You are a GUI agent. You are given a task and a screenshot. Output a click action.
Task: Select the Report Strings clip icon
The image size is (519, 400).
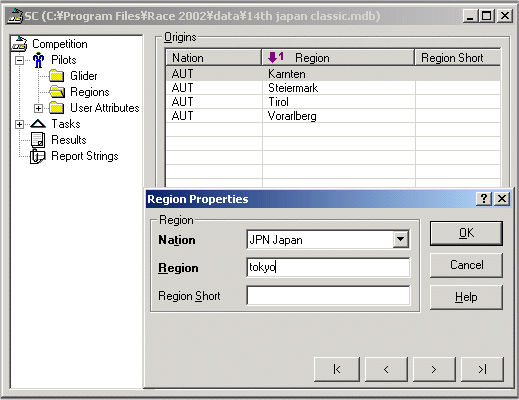point(38,156)
